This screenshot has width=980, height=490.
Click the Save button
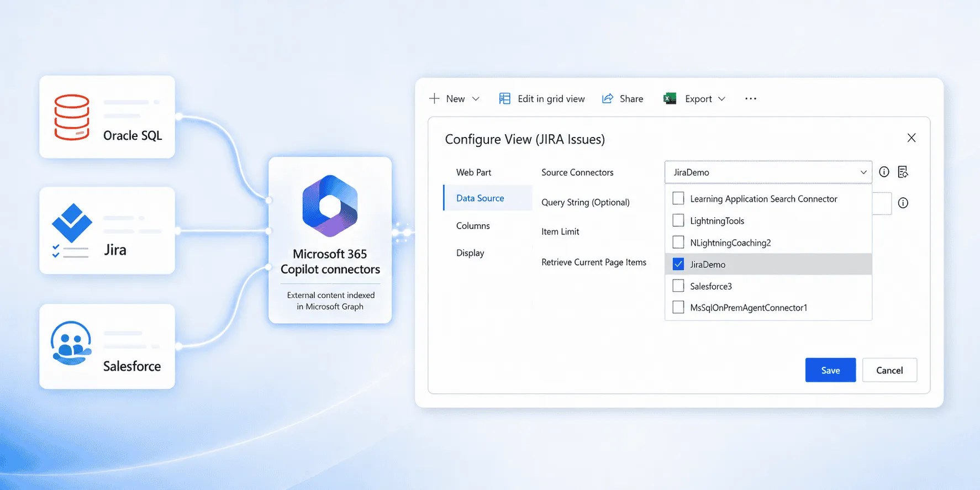830,370
